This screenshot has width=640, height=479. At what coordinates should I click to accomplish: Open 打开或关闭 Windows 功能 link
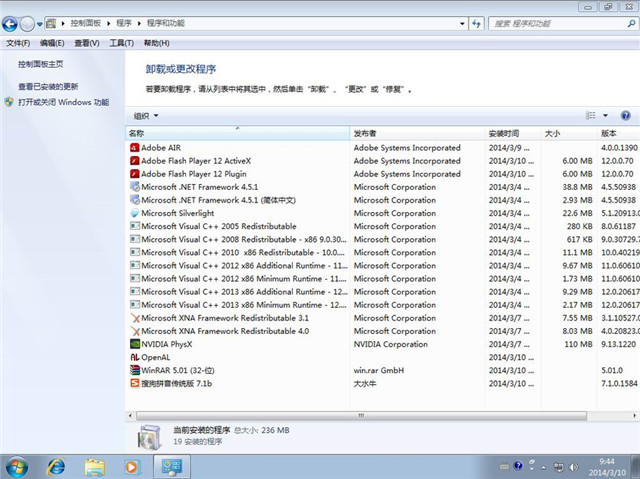[x=63, y=102]
